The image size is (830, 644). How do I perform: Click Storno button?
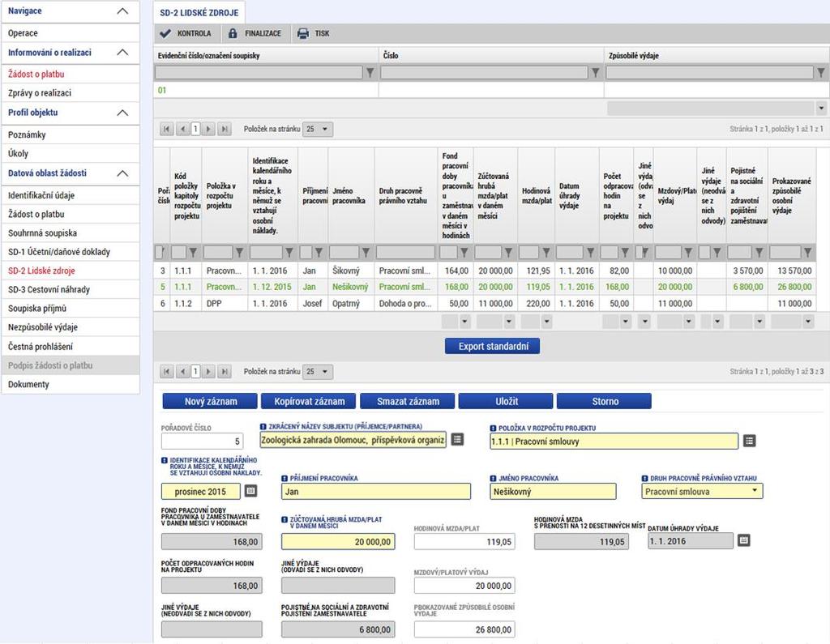[x=605, y=401]
